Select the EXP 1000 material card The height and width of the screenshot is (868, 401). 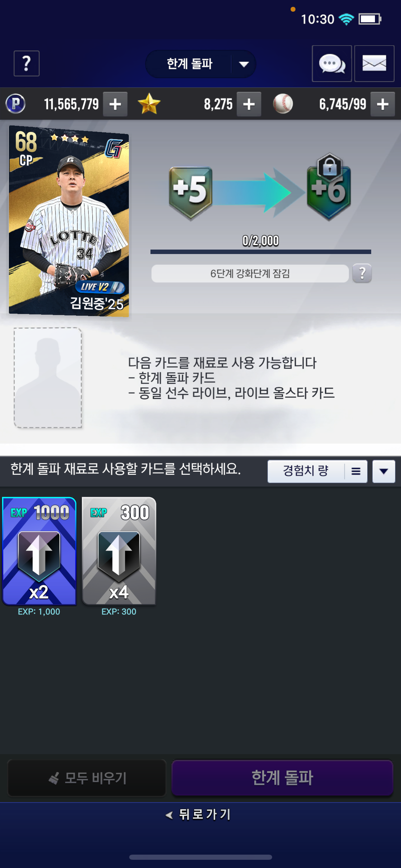click(x=39, y=551)
